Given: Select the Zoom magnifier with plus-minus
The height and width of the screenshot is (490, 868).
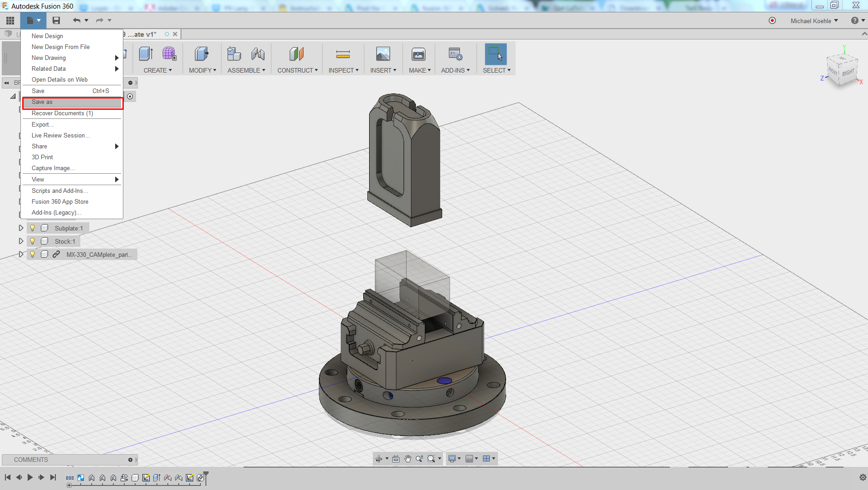Looking at the screenshot, I should pos(419,459).
